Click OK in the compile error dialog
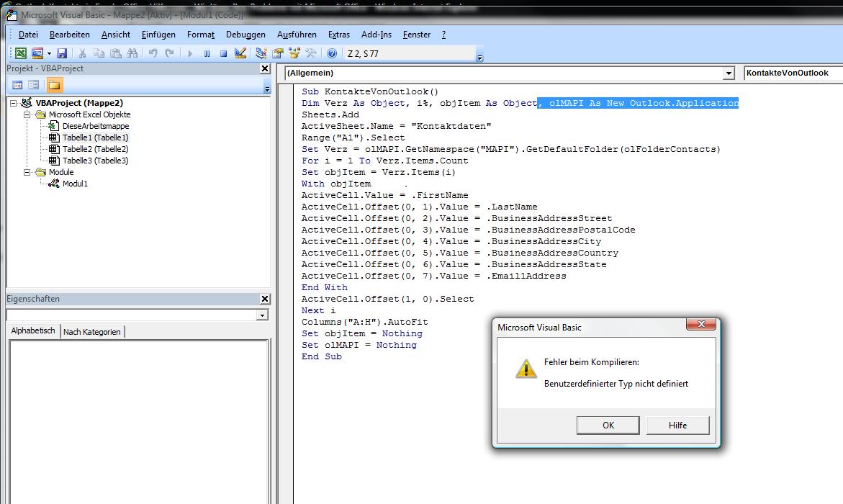 (x=608, y=425)
